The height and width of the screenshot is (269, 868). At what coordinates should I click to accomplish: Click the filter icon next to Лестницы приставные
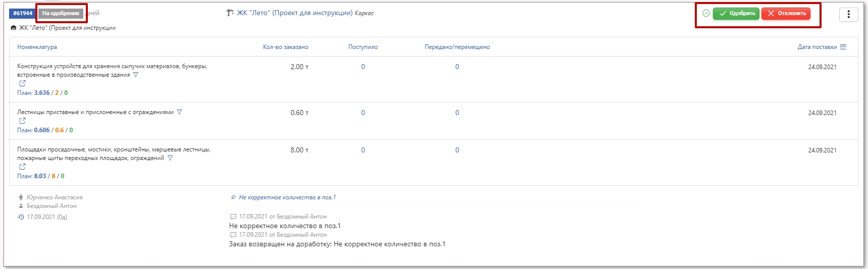tap(179, 112)
